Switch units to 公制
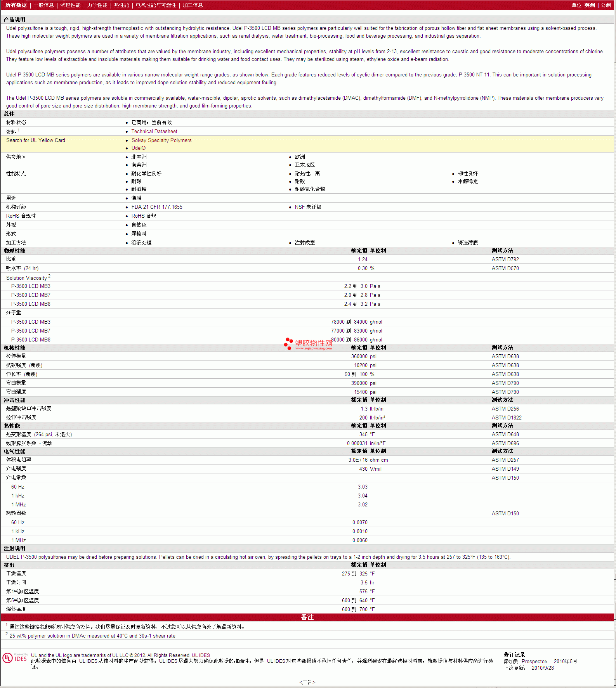616x688 pixels. pos(606,5)
